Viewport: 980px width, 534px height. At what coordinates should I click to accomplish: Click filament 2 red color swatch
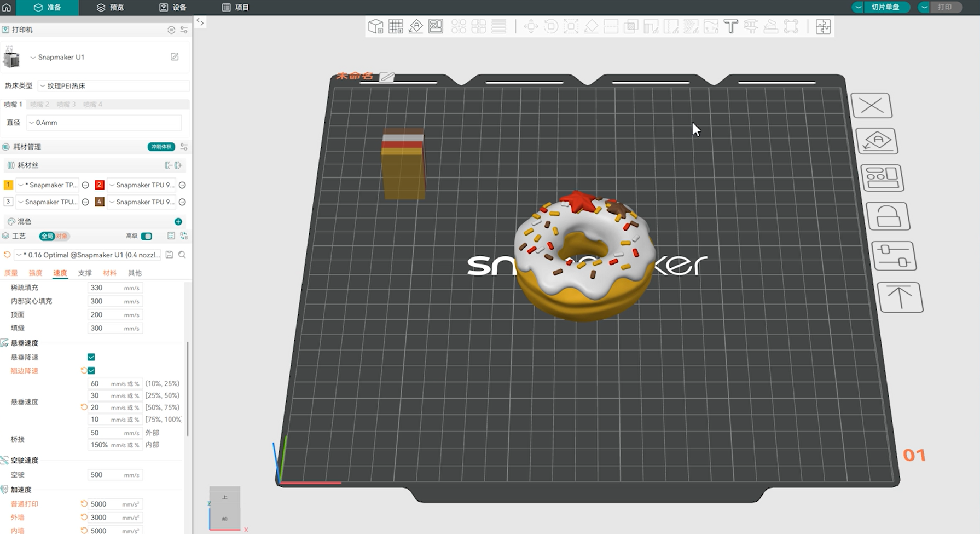(x=100, y=185)
